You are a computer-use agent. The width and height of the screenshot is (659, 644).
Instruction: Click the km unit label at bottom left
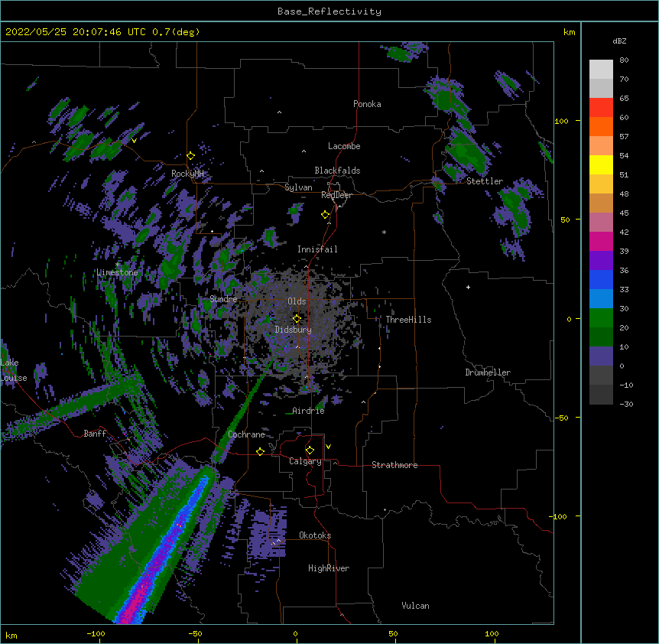(x=11, y=635)
